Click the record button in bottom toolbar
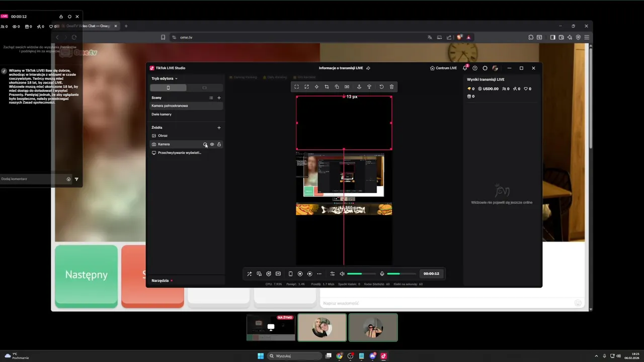 300,274
